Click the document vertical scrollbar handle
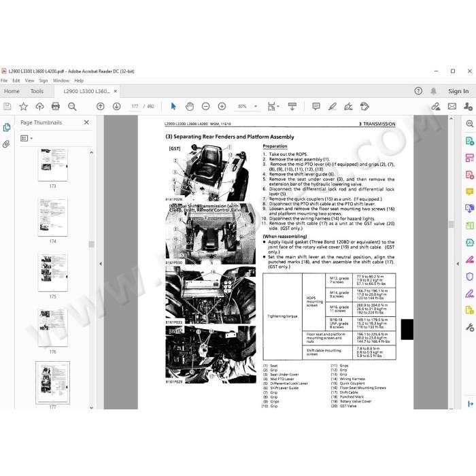The width and height of the screenshot is (476, 476). 451,224
